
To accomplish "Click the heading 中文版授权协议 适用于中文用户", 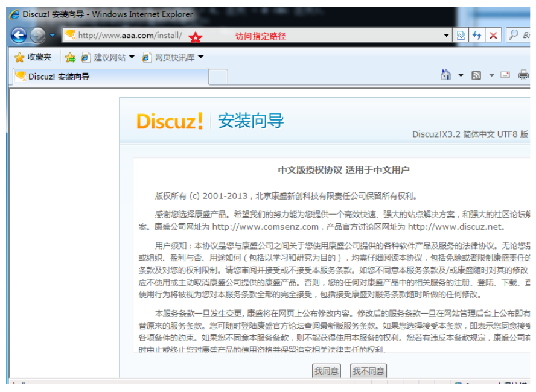I will (343, 170).
